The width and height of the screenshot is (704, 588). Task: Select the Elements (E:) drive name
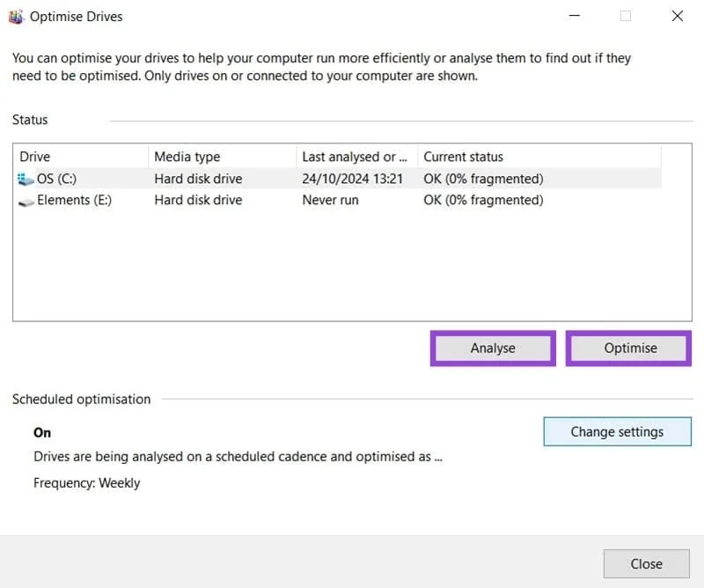[76, 201]
